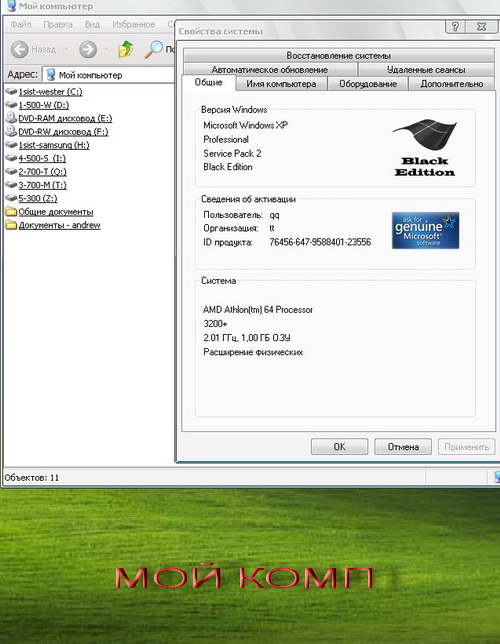
Task: Click the address field showing Мой компьютер
Action: [108, 75]
